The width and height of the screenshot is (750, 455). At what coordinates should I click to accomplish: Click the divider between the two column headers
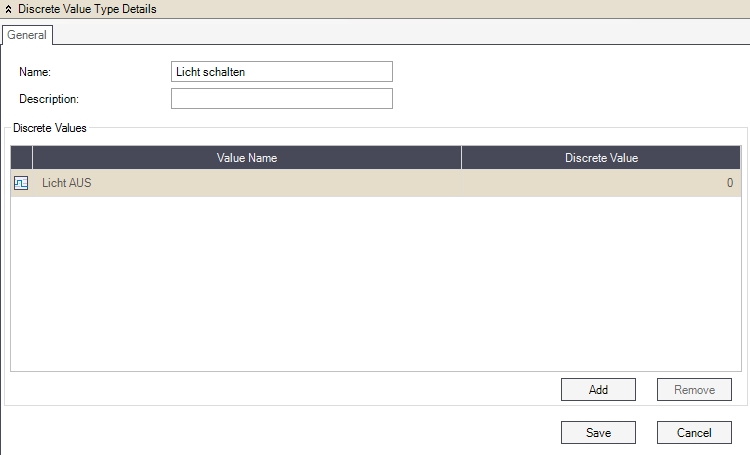pos(461,158)
